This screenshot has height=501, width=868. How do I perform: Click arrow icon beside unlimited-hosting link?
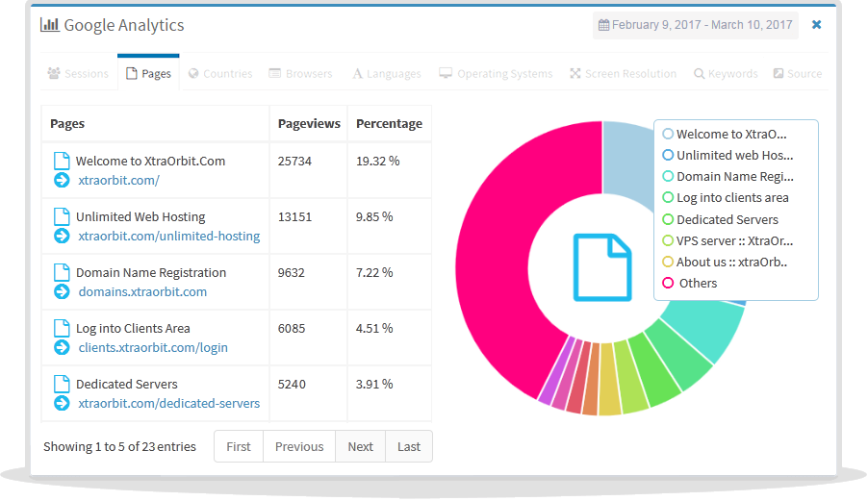coord(62,237)
